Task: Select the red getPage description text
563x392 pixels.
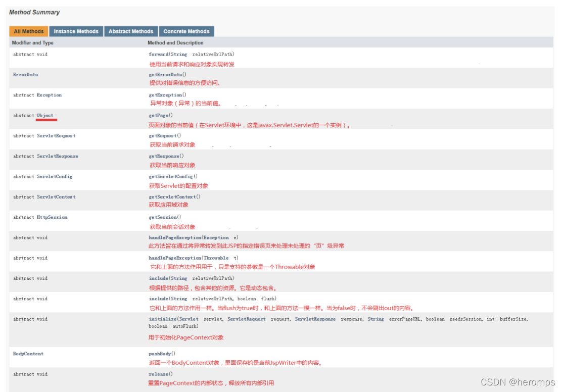Action: click(249, 125)
